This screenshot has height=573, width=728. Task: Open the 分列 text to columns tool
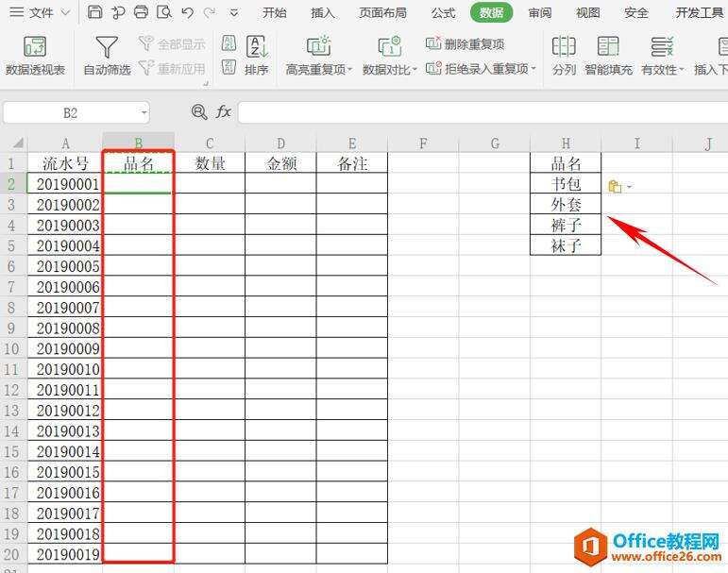coord(564,56)
